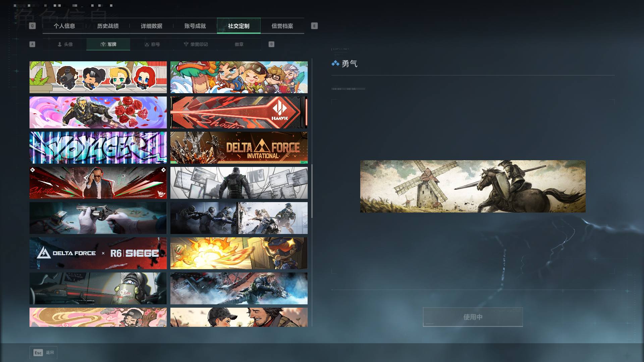
Task: Click the knight and windmill preview image
Action: point(473,186)
